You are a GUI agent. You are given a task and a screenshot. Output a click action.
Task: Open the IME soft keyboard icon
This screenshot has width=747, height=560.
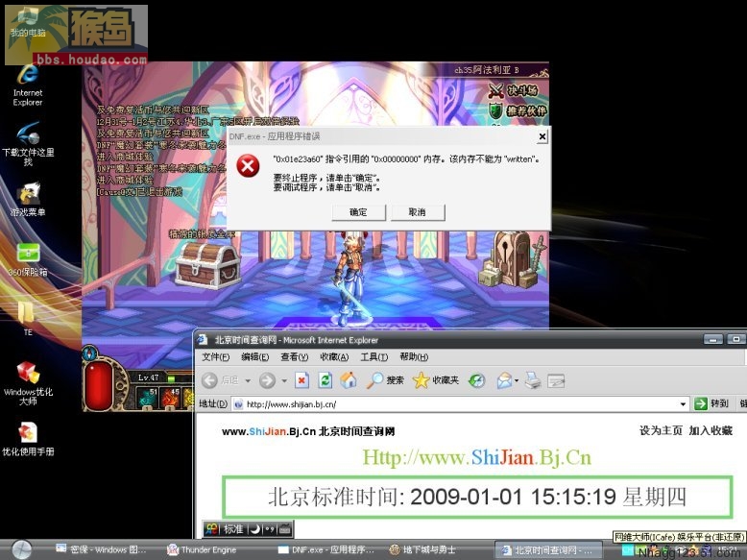[x=285, y=529]
